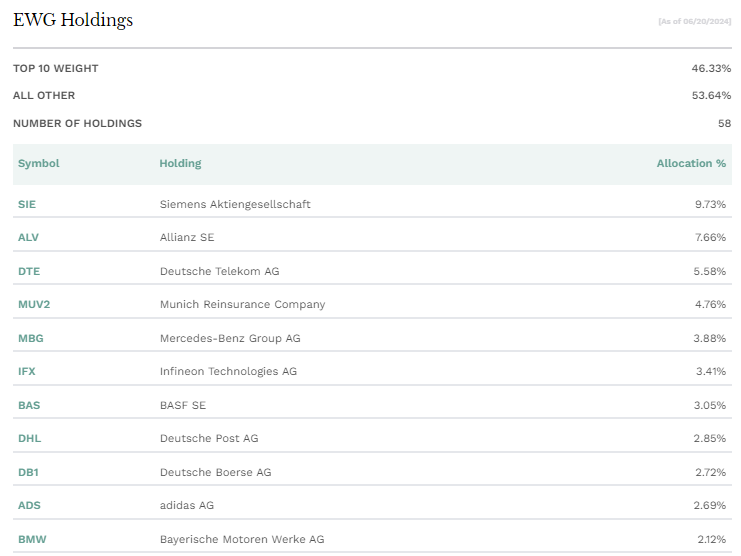Click the 2.12% allocation value
The width and height of the screenshot is (741, 556).
click(711, 539)
